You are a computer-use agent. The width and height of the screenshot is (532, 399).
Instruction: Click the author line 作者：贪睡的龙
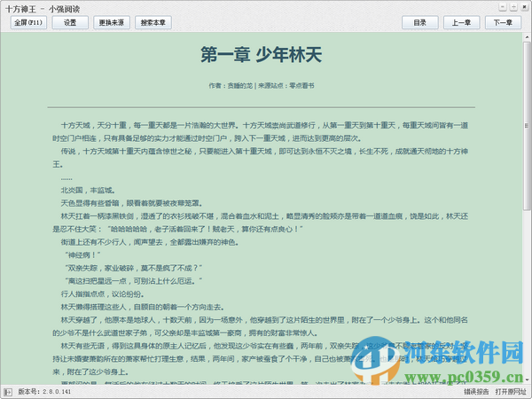(x=231, y=86)
